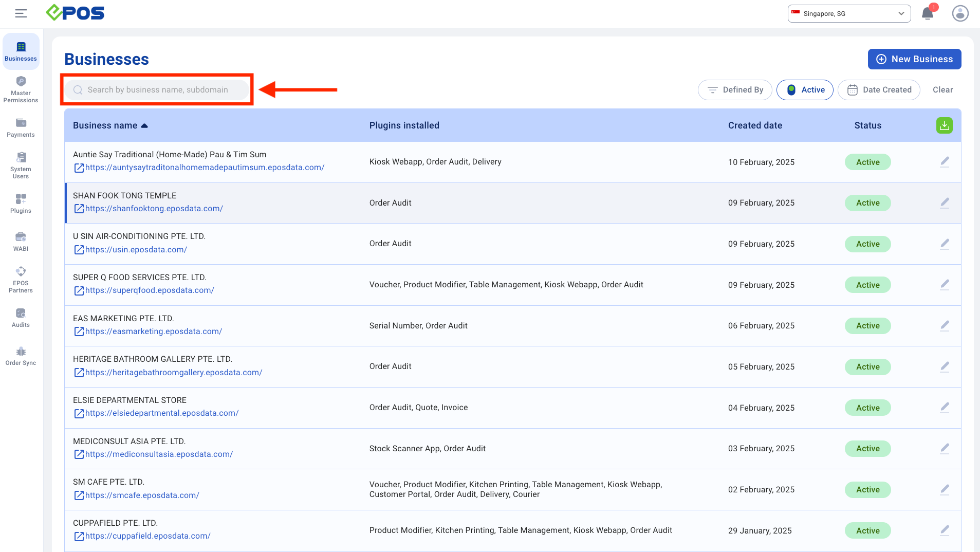Select 'Serial Number, Order Audit' cell
The width and height of the screenshot is (980, 552).
[418, 326]
